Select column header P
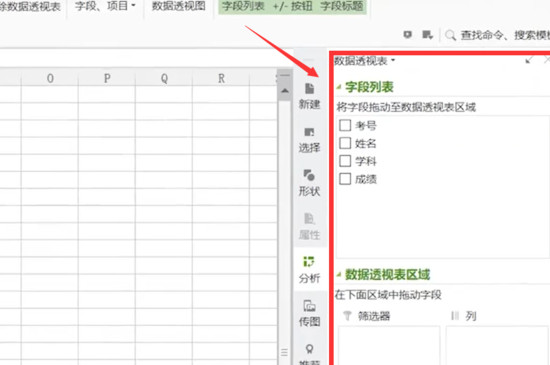Screen dimensions: 550x365 click(107, 78)
